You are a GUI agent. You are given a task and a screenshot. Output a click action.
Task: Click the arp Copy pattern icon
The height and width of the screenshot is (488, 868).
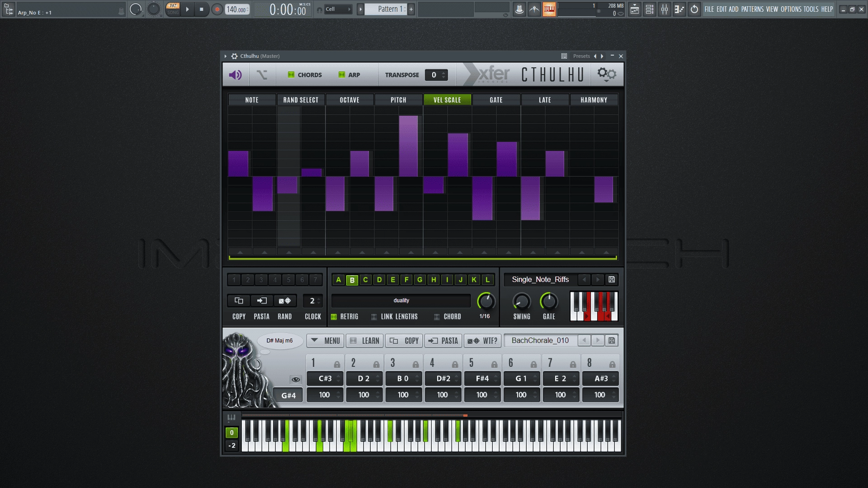[239, 301]
